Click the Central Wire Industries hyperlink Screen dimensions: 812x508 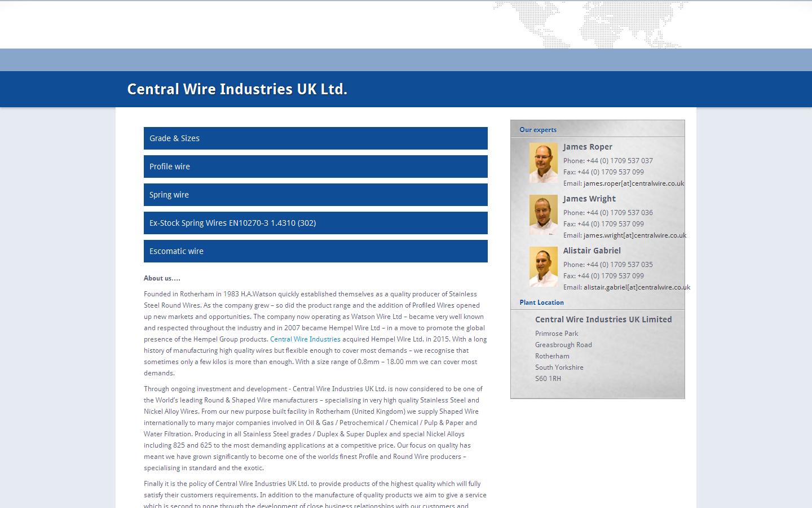click(305, 339)
